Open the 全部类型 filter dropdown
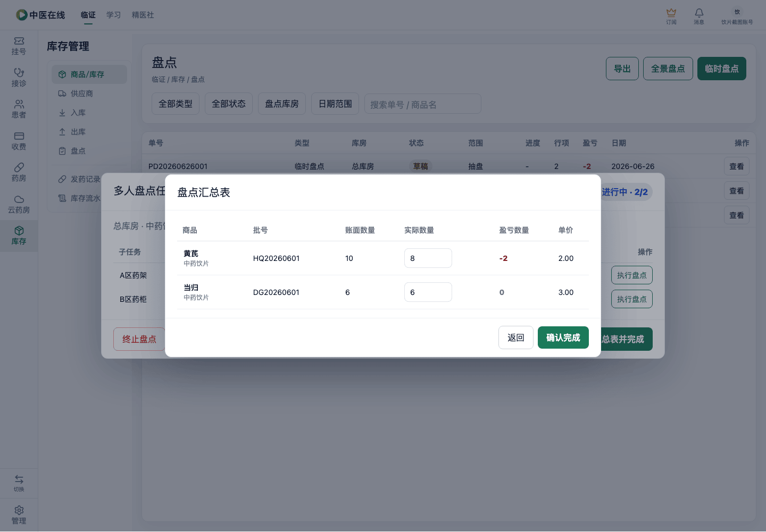 pos(176,104)
